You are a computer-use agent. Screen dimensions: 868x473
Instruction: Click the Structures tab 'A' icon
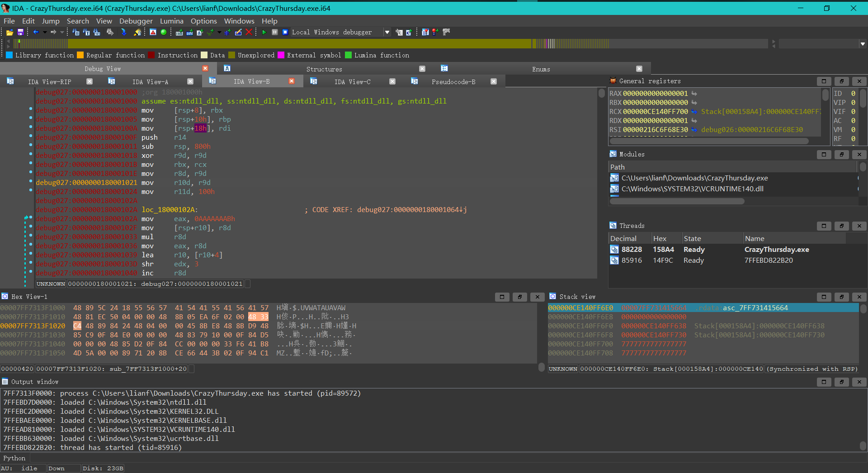[x=227, y=69]
